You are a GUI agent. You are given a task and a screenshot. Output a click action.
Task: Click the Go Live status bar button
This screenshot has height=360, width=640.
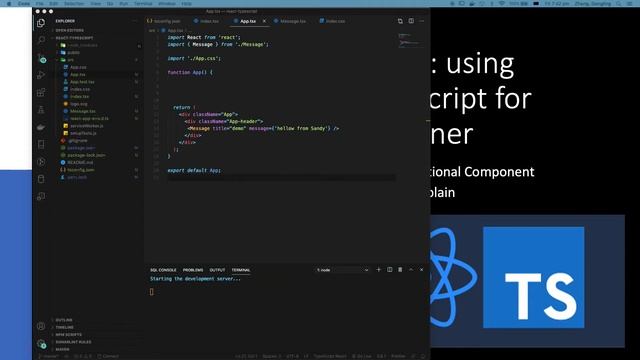tap(362, 356)
